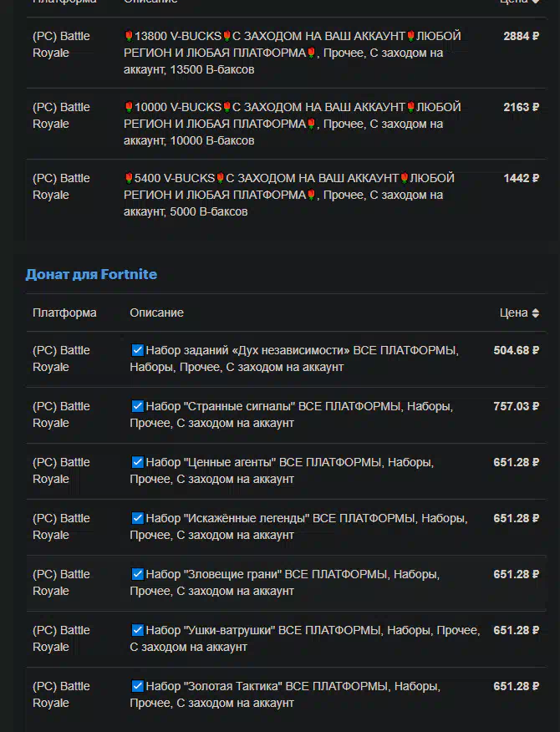Click the 2884 ₽ price
Image resolution: width=560 pixels, height=732 pixels.
point(521,37)
